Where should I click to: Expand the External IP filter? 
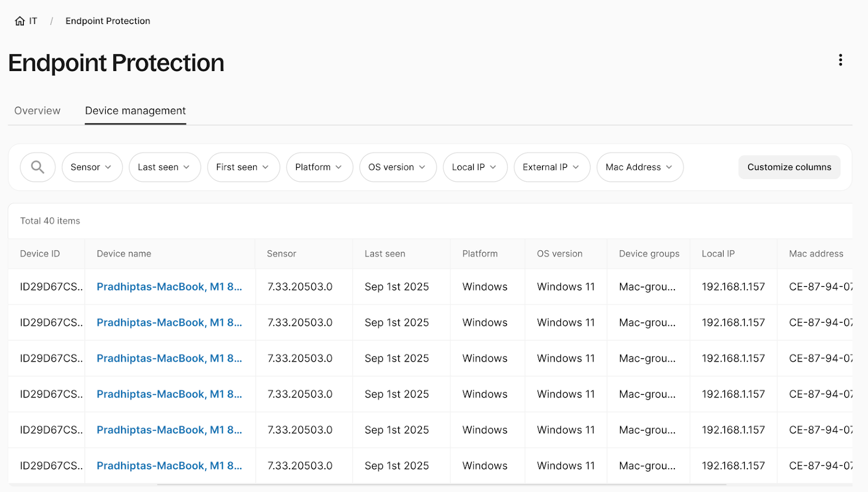pos(551,167)
